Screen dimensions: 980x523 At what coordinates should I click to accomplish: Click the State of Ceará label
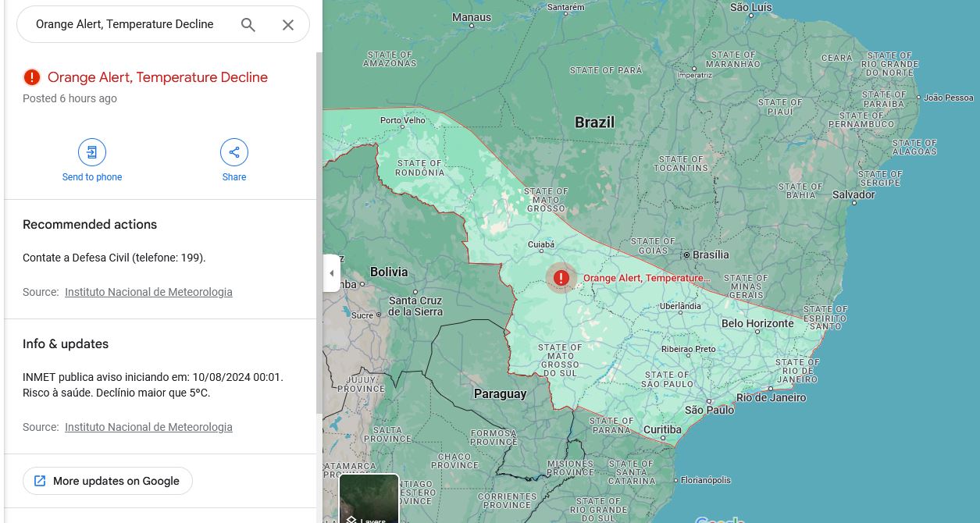pyautogui.click(x=837, y=58)
